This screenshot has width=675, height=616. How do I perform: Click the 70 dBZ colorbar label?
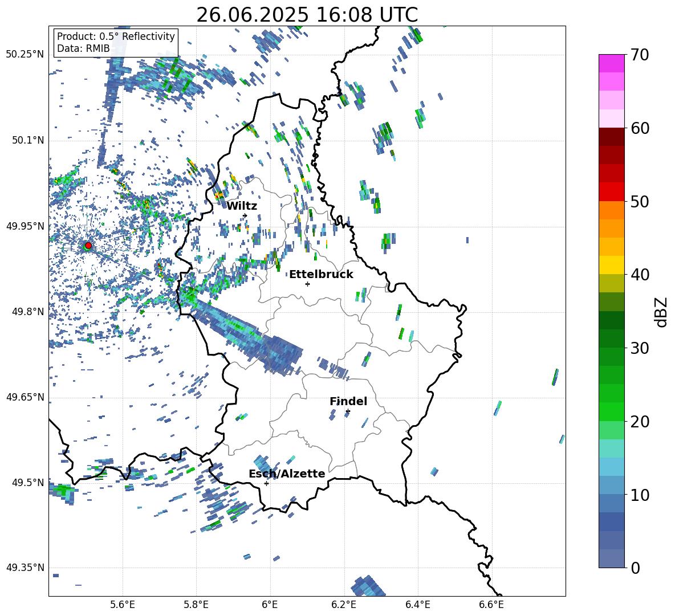[x=640, y=55]
